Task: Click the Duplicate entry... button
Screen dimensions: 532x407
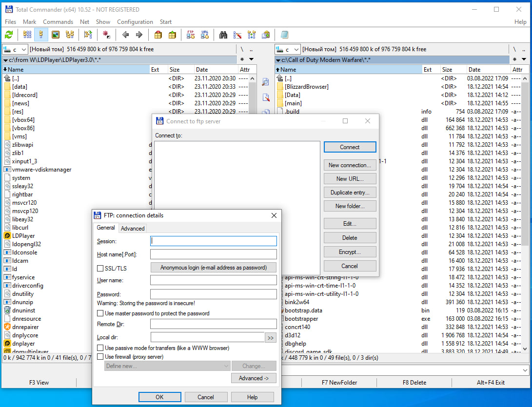Action: [x=350, y=193]
